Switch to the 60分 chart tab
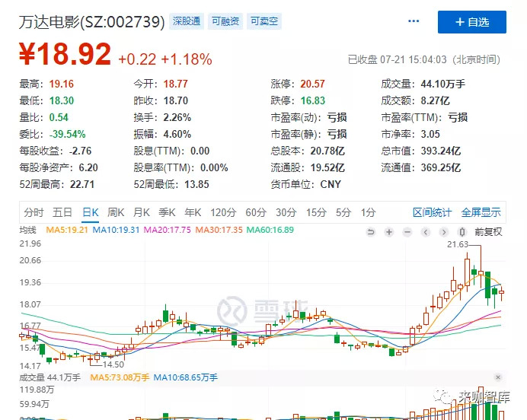This screenshot has height=420, width=527. pyautogui.click(x=256, y=212)
